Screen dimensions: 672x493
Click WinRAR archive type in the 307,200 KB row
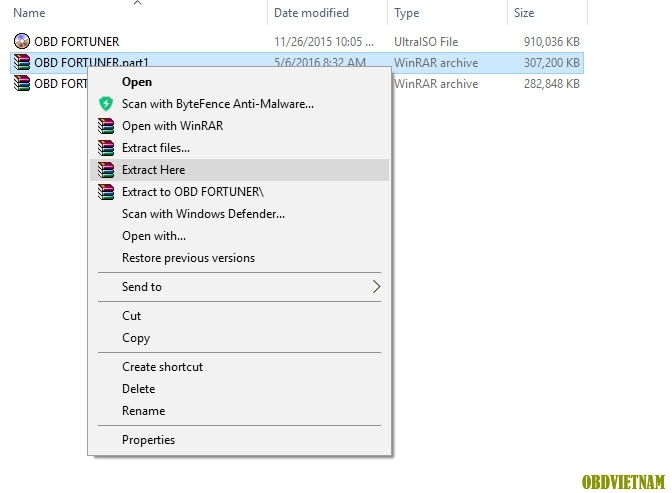point(436,63)
